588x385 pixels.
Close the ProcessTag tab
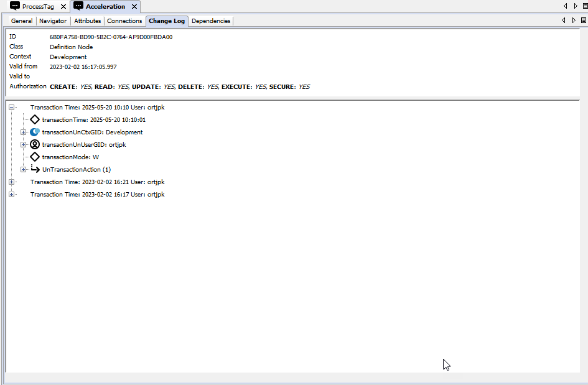click(63, 7)
